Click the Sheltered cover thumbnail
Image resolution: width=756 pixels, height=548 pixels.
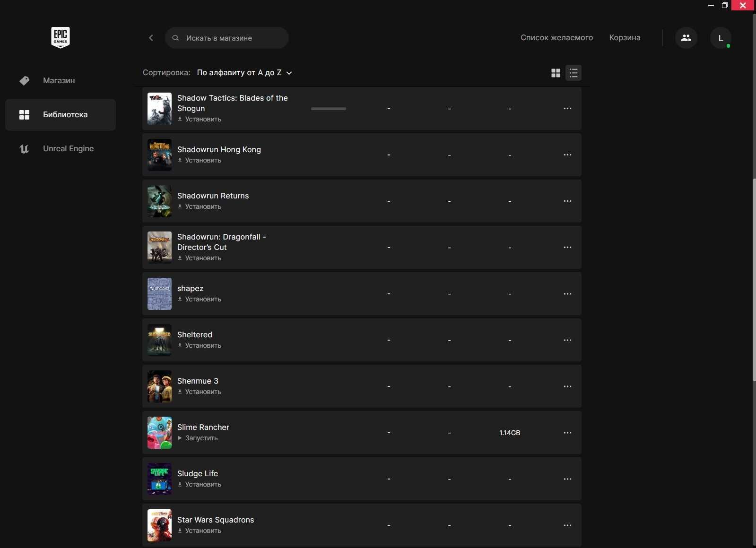[159, 340]
